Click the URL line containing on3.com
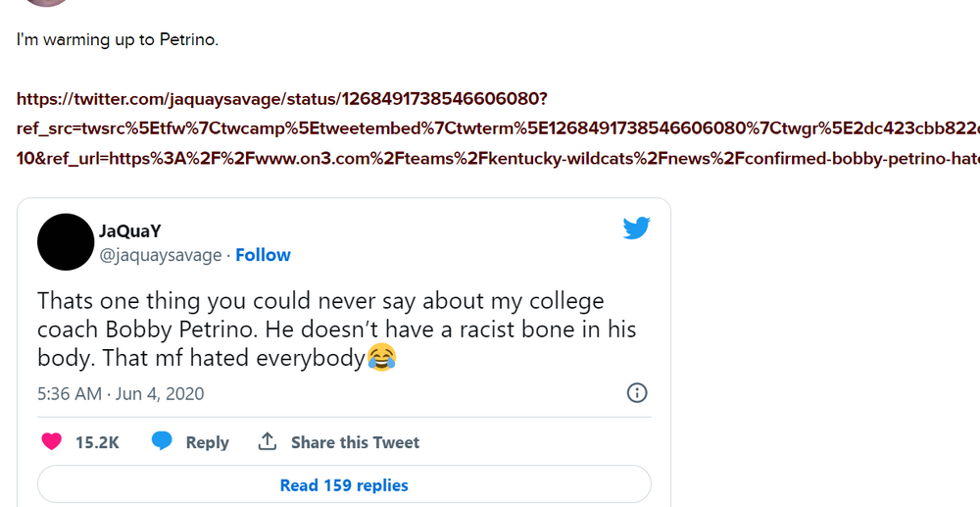 click(490, 157)
